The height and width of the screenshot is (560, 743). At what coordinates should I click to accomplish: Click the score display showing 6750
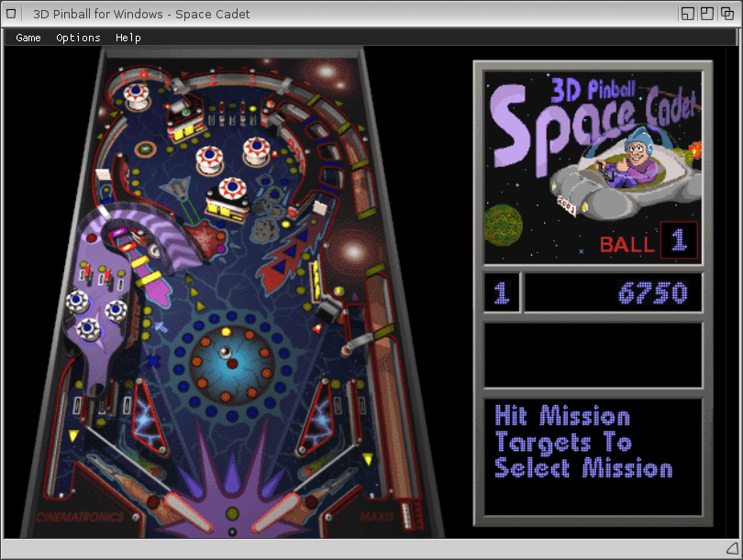click(613, 293)
